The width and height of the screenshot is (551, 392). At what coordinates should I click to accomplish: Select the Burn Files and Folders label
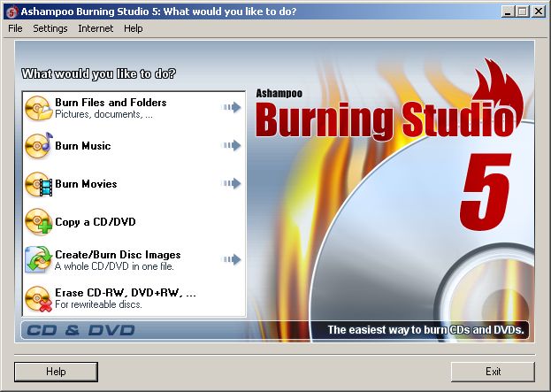tap(111, 103)
